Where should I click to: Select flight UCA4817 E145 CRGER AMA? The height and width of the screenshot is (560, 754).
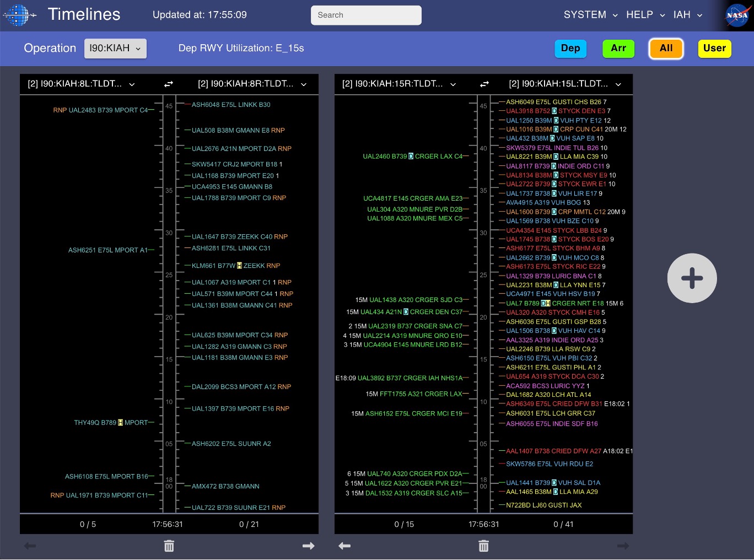point(413,198)
